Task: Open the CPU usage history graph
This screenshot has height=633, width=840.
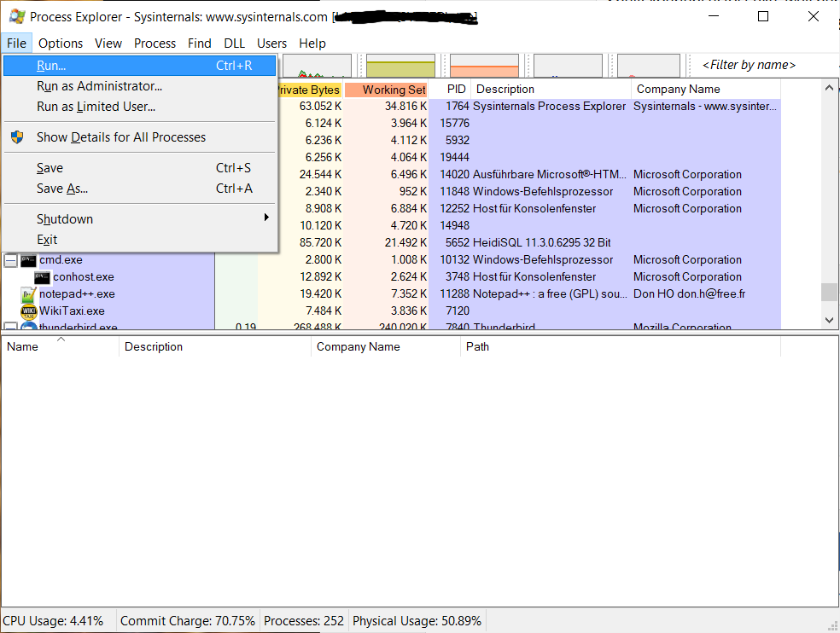Action: pyautogui.click(x=318, y=66)
